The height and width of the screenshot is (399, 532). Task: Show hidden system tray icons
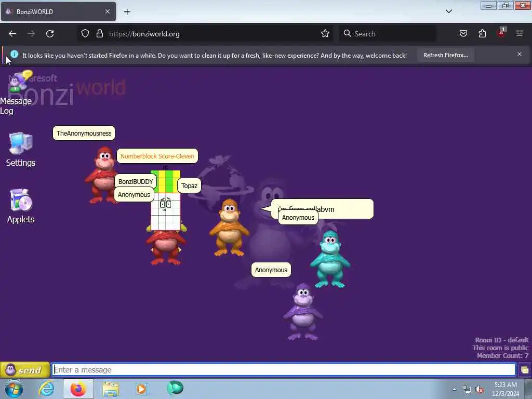[454, 389]
